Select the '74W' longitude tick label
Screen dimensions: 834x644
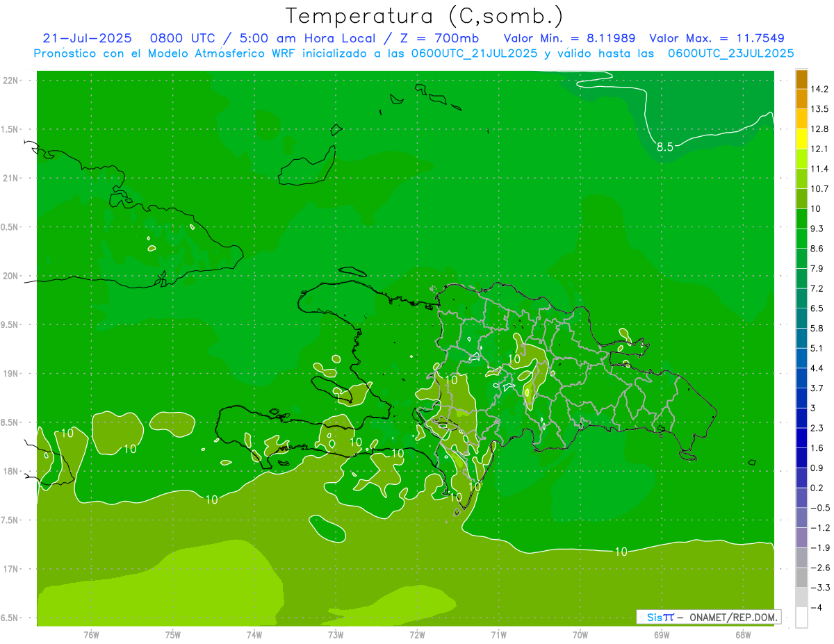click(x=254, y=634)
